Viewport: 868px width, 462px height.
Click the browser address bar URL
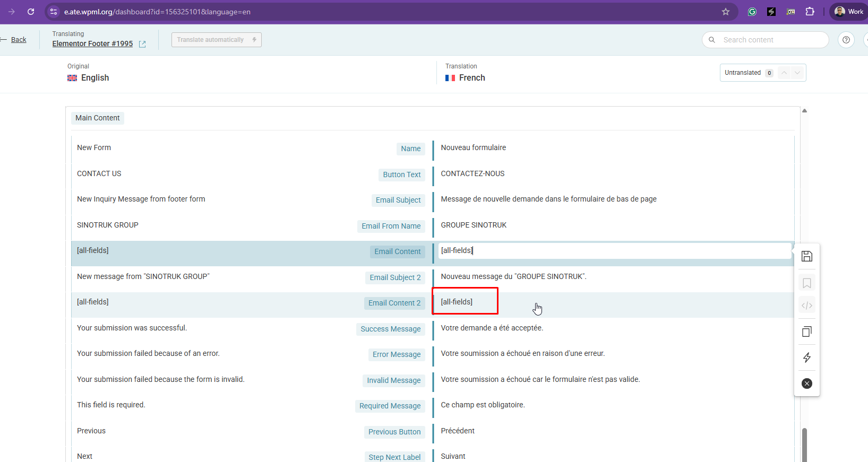(x=157, y=12)
